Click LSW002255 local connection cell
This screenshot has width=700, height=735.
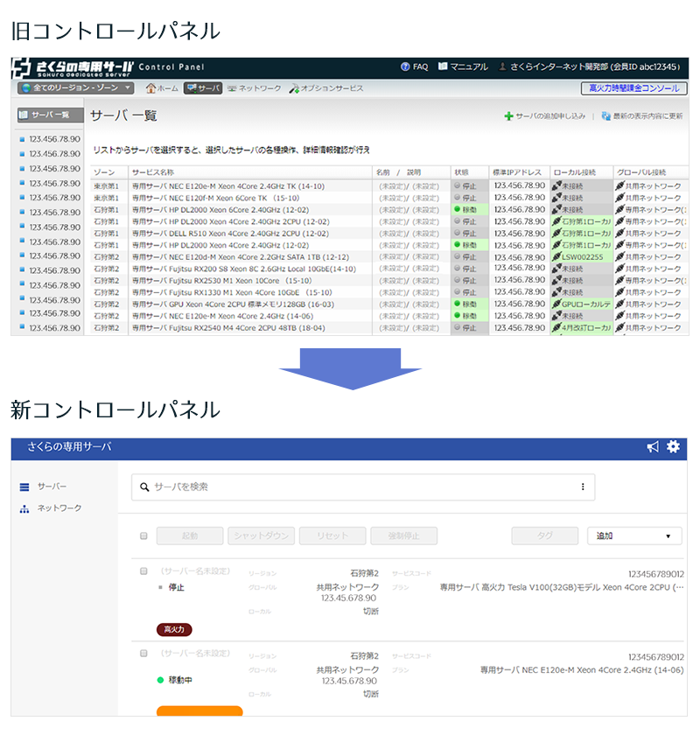click(581, 257)
